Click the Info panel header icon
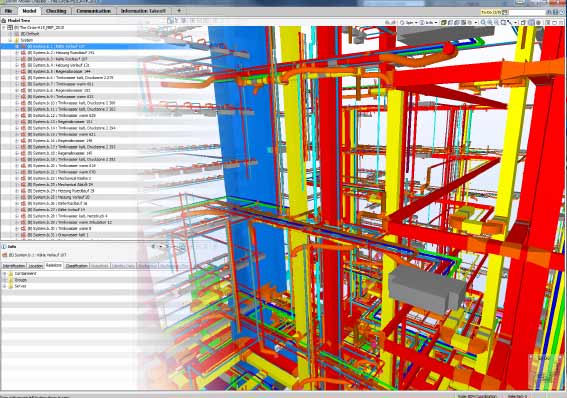 4,247
